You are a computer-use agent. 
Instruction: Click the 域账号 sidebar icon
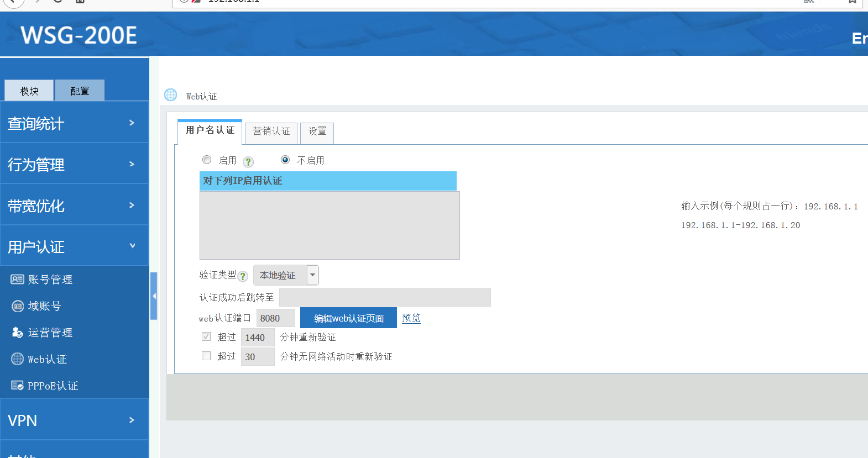pos(18,306)
